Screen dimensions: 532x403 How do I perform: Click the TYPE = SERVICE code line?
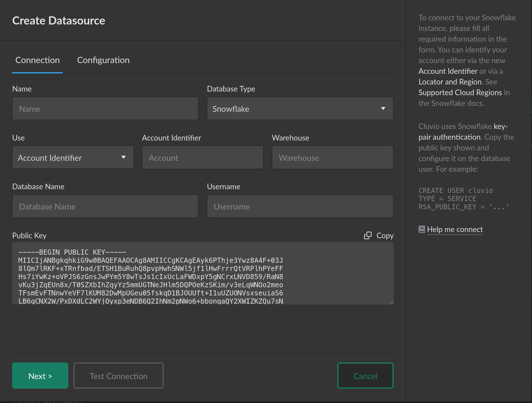coord(447,199)
